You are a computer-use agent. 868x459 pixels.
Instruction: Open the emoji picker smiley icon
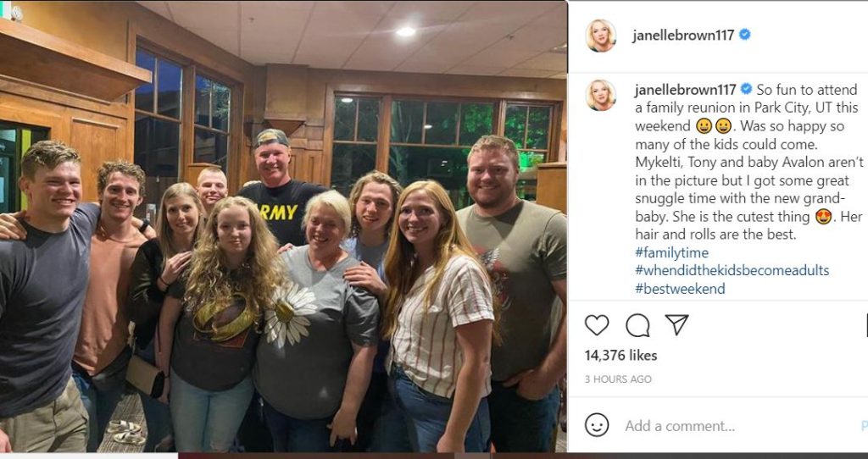597,425
